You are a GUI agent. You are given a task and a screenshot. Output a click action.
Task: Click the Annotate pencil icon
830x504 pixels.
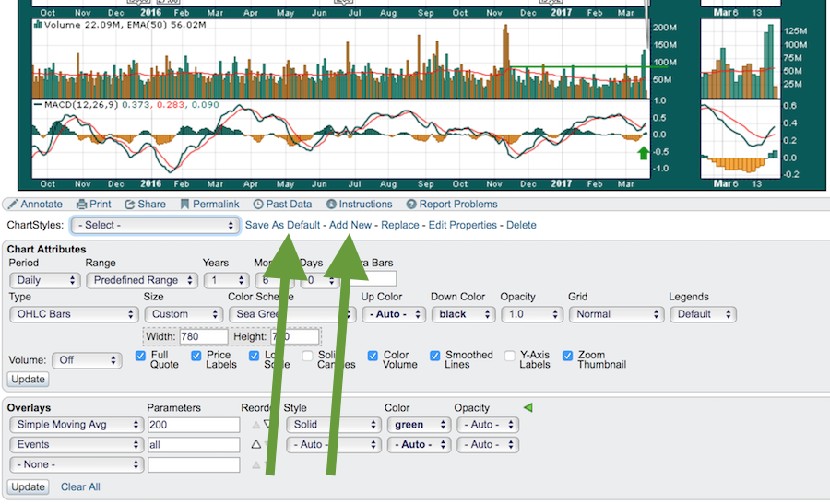pos(12,205)
